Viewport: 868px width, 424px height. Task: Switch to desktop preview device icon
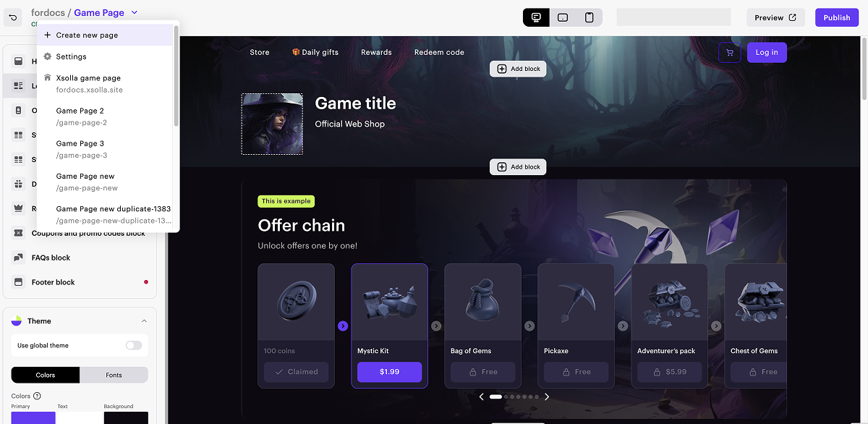pyautogui.click(x=536, y=17)
